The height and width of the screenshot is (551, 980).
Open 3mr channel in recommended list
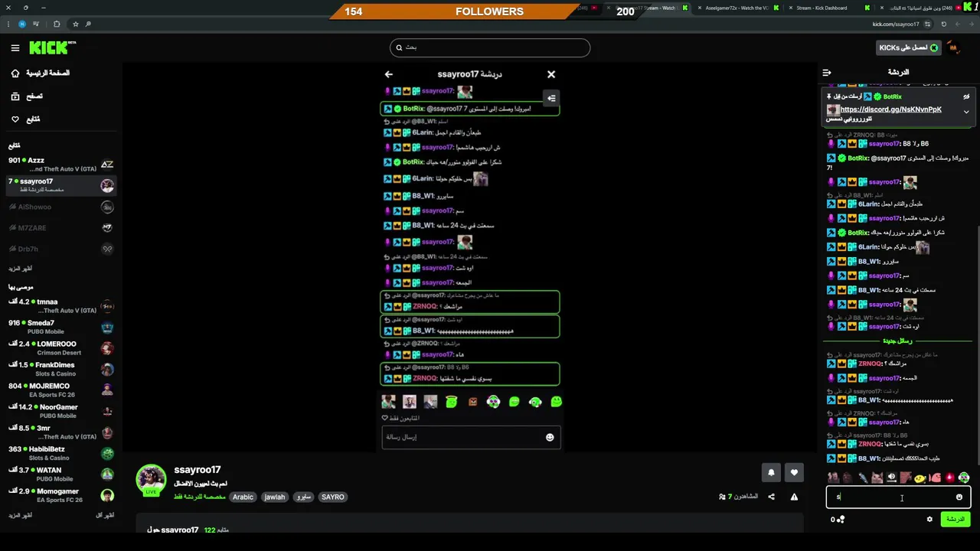60,432
